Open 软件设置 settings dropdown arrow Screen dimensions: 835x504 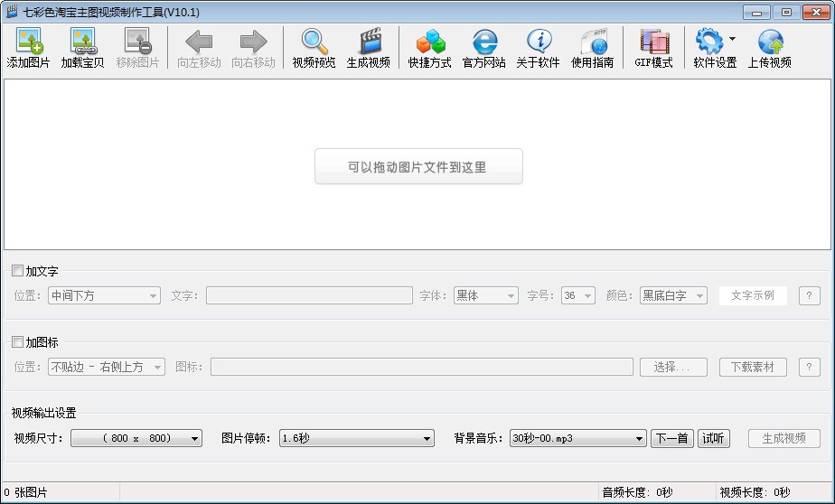click(x=732, y=40)
